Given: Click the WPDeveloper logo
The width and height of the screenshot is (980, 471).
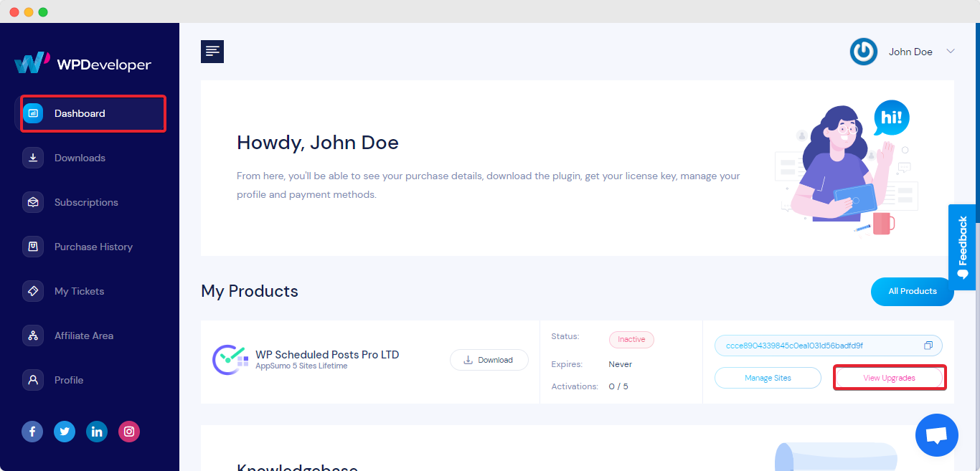Looking at the screenshot, I should [83, 63].
